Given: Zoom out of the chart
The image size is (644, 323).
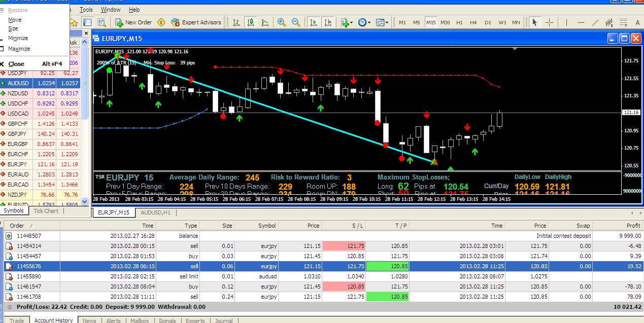Looking at the screenshot, I should click(296, 22).
